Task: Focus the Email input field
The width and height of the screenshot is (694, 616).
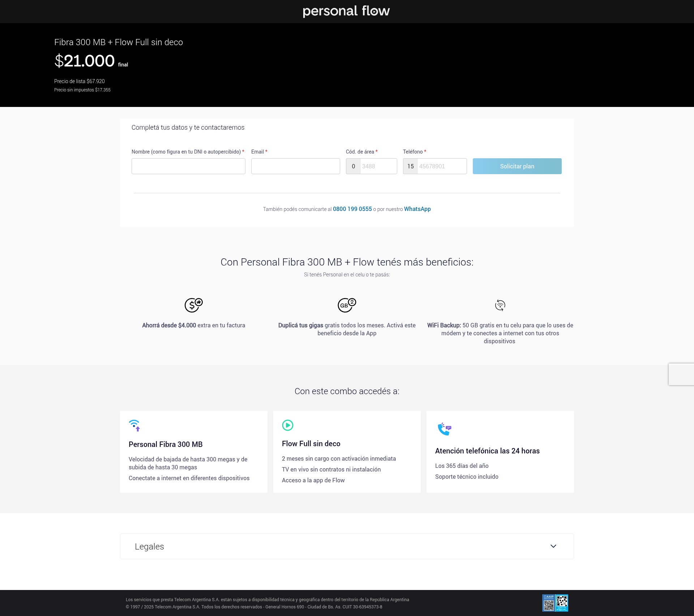Action: coord(296,166)
